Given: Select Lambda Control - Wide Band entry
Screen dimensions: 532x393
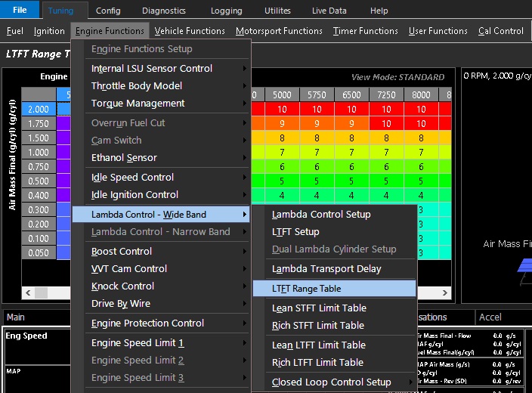Looking at the screenshot, I should click(161, 215).
